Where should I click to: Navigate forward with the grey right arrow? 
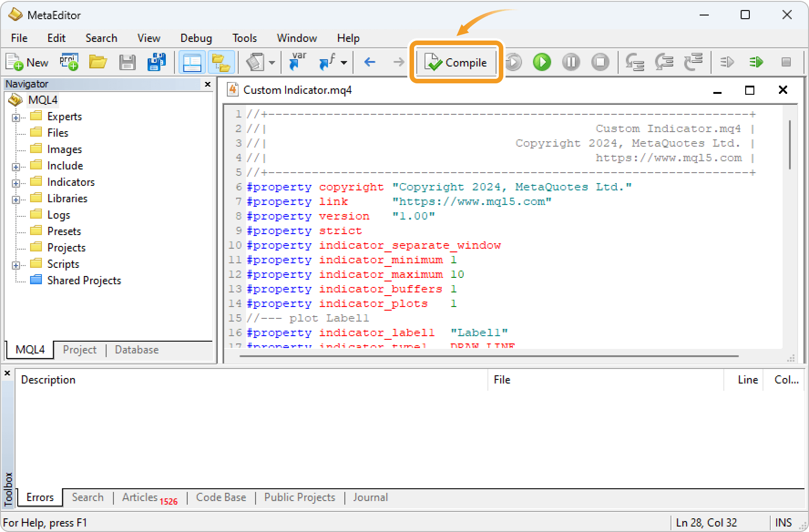click(x=399, y=62)
